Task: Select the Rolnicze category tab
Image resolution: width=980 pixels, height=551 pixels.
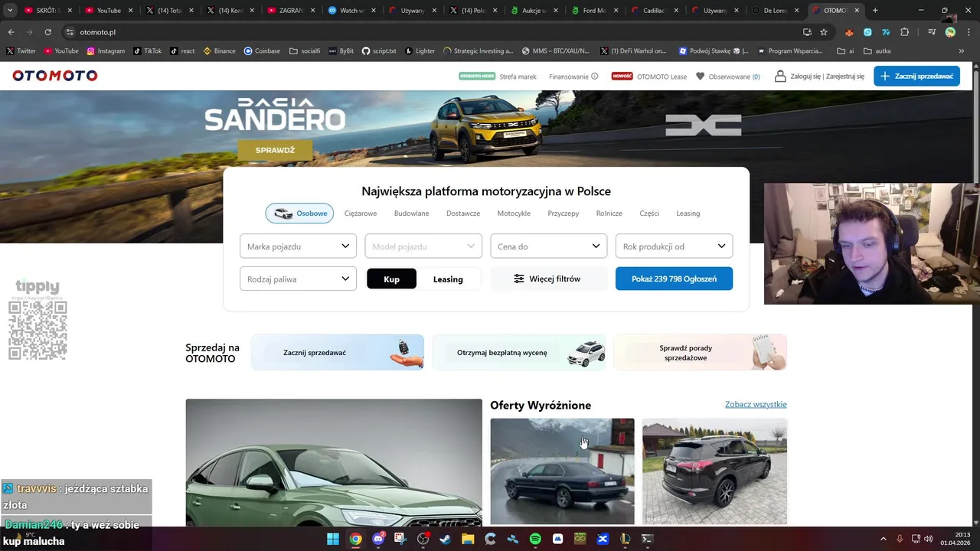Action: tap(609, 214)
